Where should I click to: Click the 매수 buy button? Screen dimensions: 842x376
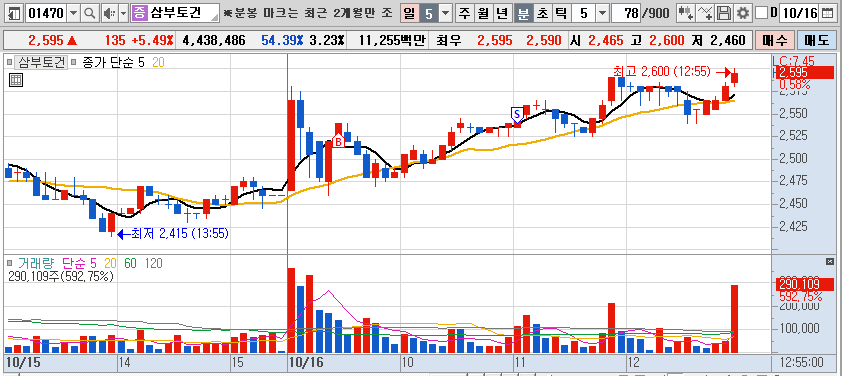coord(774,40)
